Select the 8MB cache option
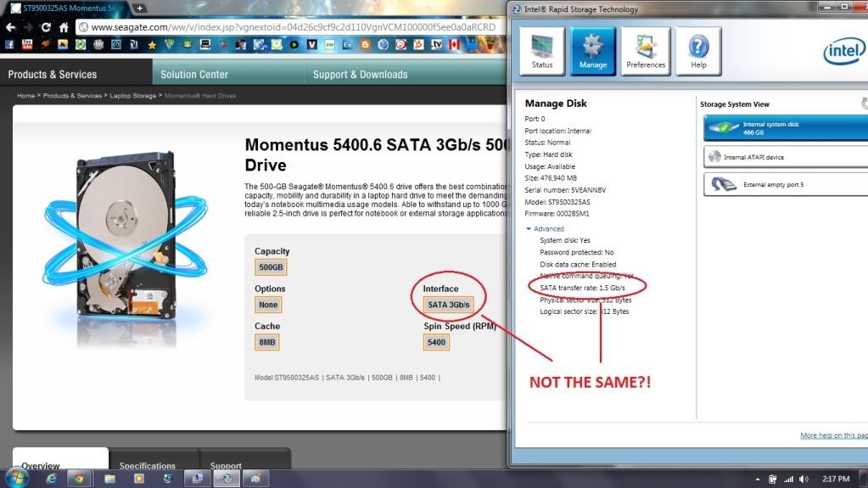This screenshot has width=868, height=488. tap(266, 342)
